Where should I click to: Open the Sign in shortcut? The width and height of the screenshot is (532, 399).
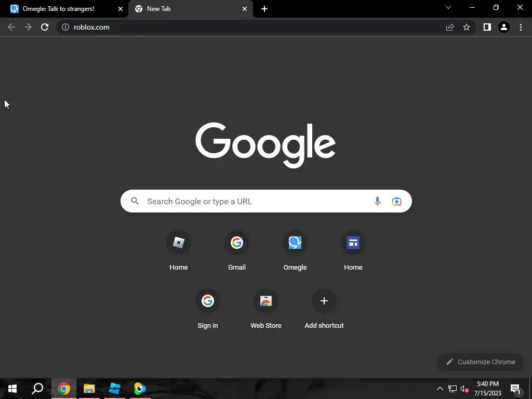coord(208,310)
